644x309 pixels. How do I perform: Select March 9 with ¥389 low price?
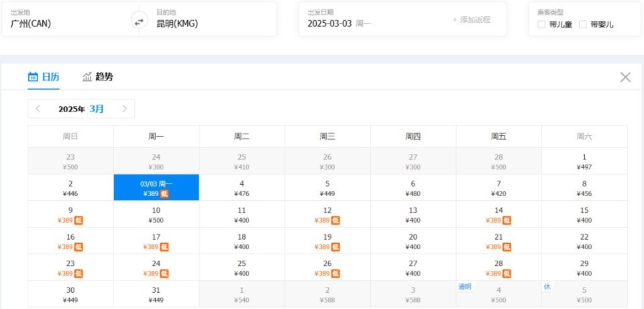(x=70, y=215)
